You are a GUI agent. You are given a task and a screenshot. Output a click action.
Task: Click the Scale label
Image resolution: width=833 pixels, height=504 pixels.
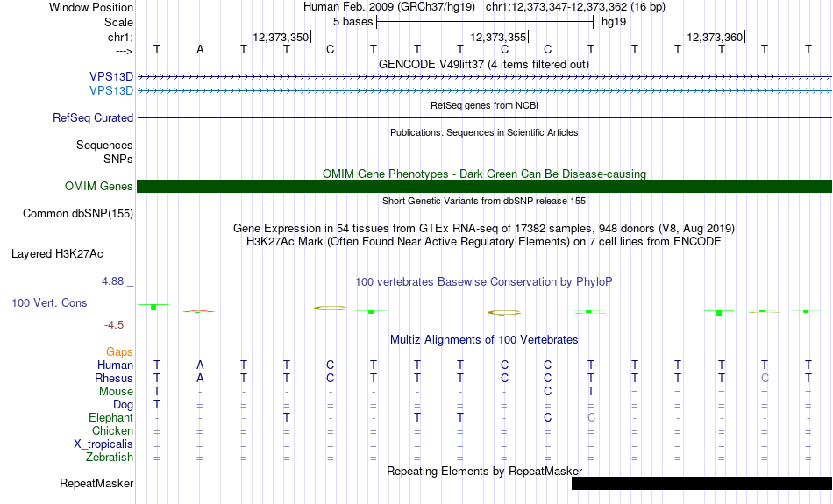coord(119,22)
